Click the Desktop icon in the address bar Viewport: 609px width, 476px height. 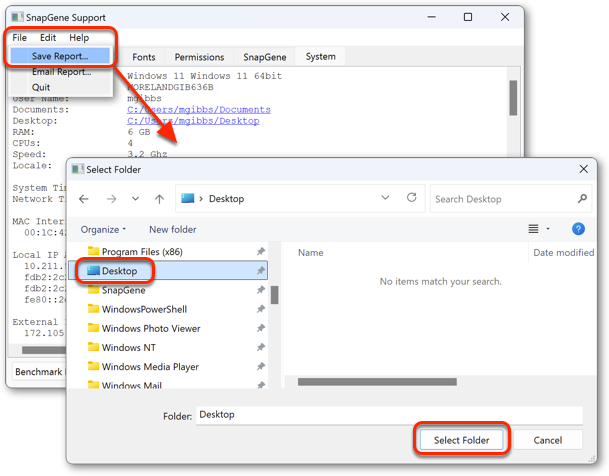click(x=188, y=198)
